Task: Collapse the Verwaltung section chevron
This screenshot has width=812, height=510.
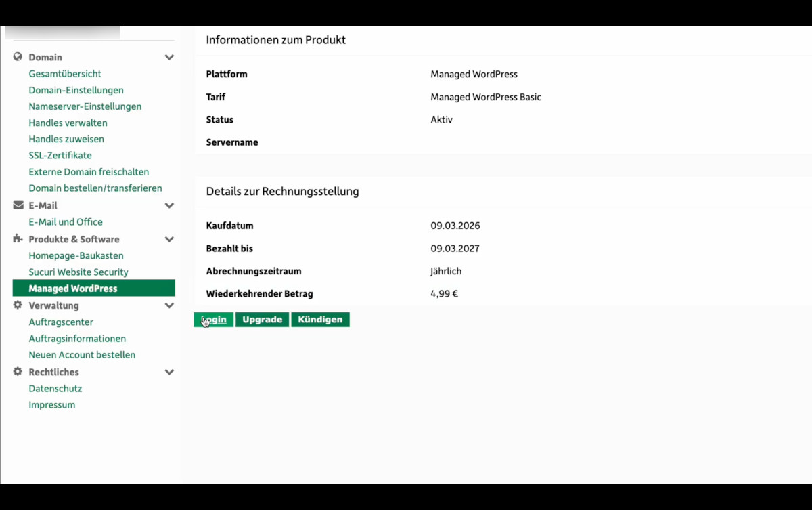Action: (x=169, y=305)
